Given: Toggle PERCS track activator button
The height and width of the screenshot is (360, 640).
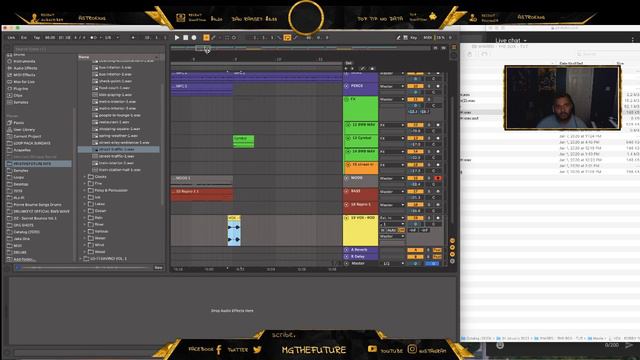Looking at the screenshot, I should (x=415, y=86).
